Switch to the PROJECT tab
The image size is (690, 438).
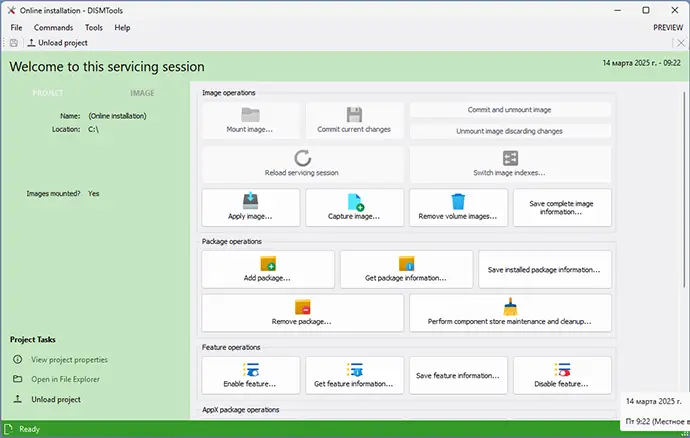48,93
